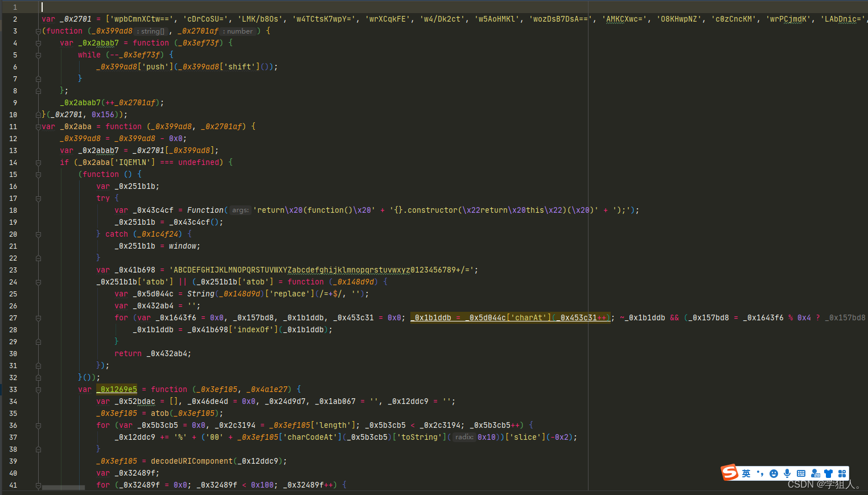Click 'return _0x432ab4' on line 30
The image size is (868, 495).
coord(151,353)
